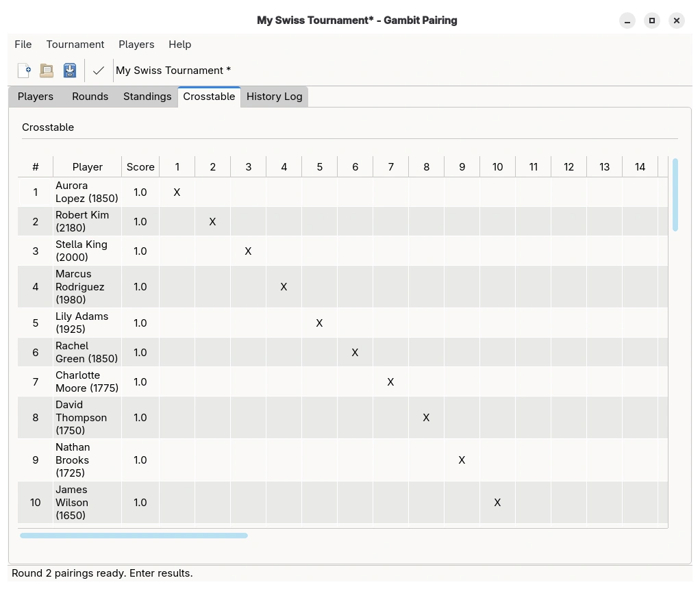This screenshot has width=700, height=589.
Task: Select the Robert Kim (2180) player cell
Action: tap(87, 221)
